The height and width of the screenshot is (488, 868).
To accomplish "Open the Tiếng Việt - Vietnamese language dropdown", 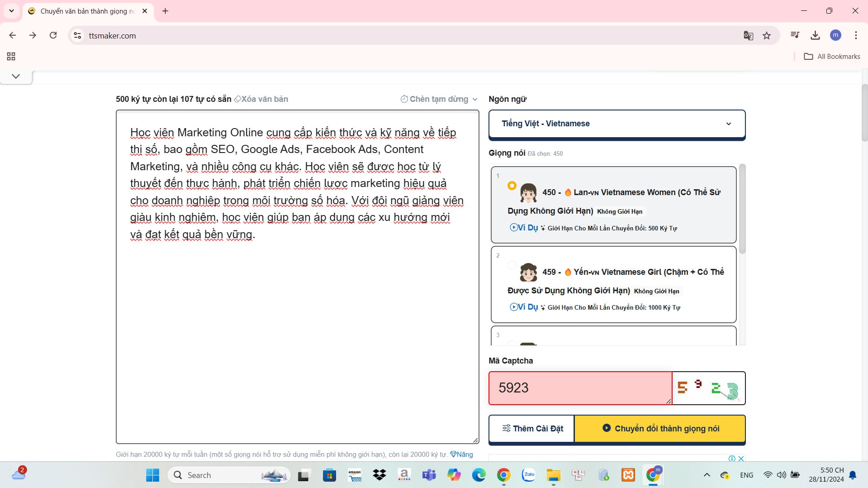I will pyautogui.click(x=617, y=124).
